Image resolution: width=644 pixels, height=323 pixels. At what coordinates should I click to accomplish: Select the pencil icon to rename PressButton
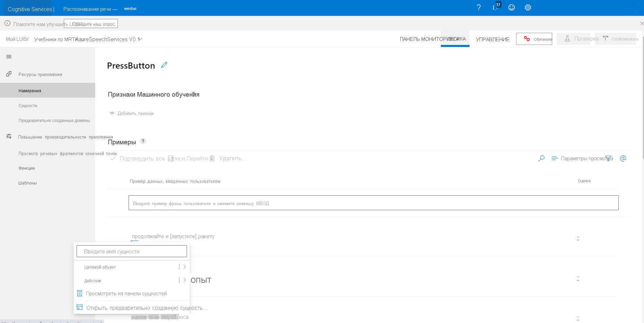click(x=164, y=65)
